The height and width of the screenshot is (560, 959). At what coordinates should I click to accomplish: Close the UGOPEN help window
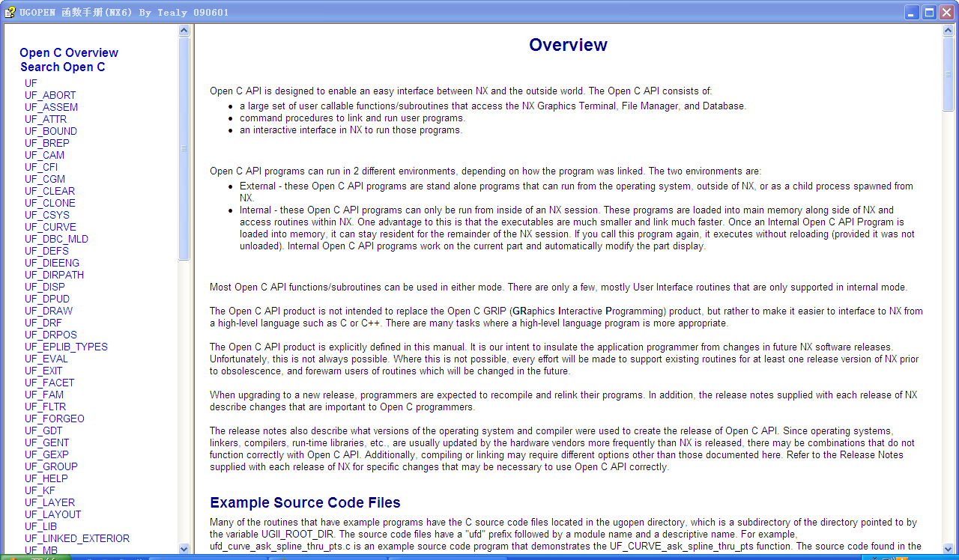(946, 12)
